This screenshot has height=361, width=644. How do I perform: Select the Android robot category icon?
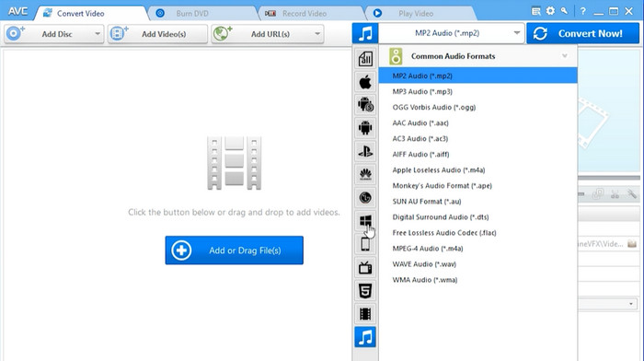tap(365, 128)
